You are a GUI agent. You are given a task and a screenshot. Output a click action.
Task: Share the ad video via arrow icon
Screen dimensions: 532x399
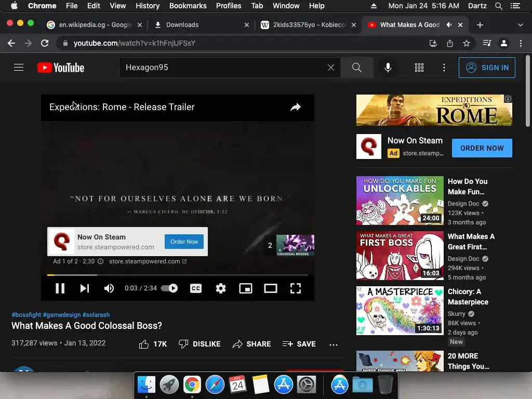[296, 107]
